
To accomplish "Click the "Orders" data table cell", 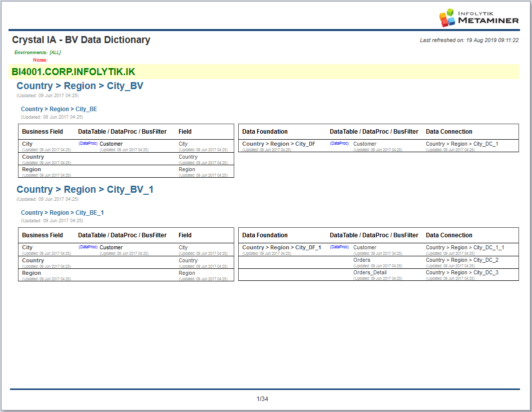I will [362, 260].
